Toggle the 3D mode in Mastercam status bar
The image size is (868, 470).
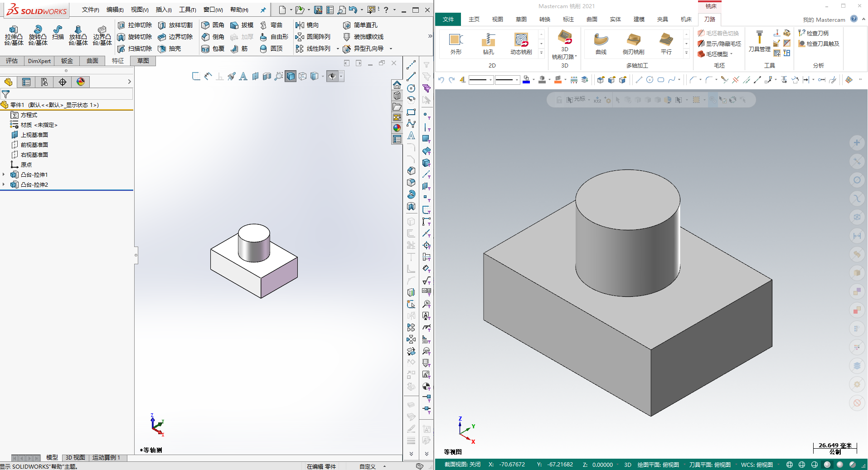click(628, 465)
